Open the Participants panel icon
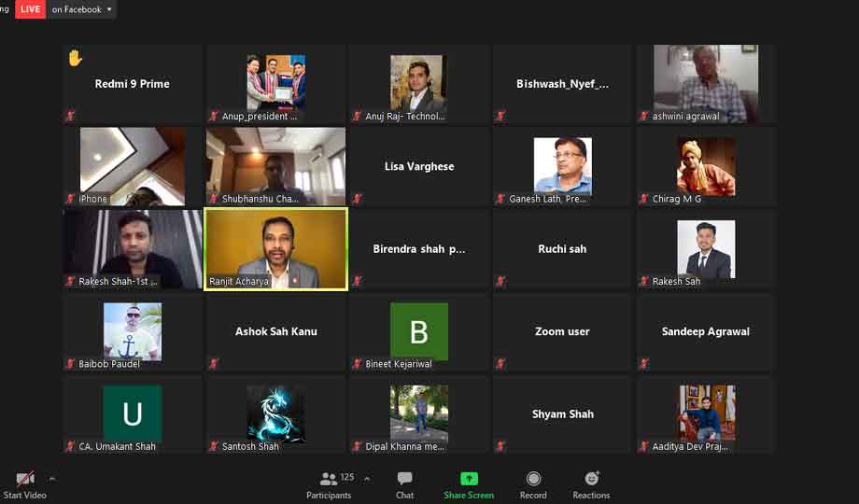Viewport: 859px width, 504px height. (328, 480)
